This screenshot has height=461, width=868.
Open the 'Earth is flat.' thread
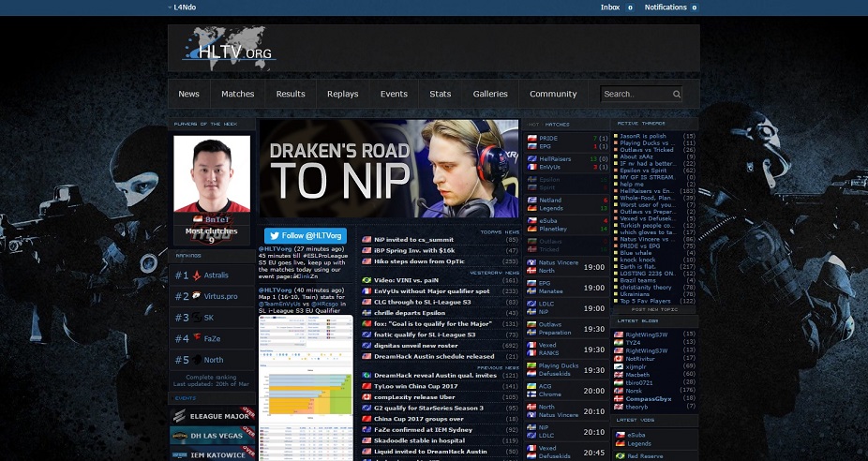(x=637, y=267)
